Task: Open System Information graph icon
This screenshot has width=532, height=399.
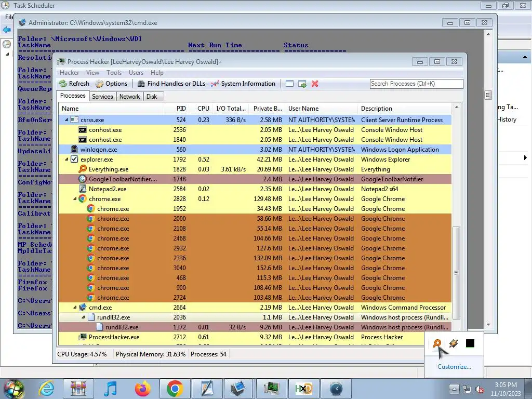Action: 215,84
